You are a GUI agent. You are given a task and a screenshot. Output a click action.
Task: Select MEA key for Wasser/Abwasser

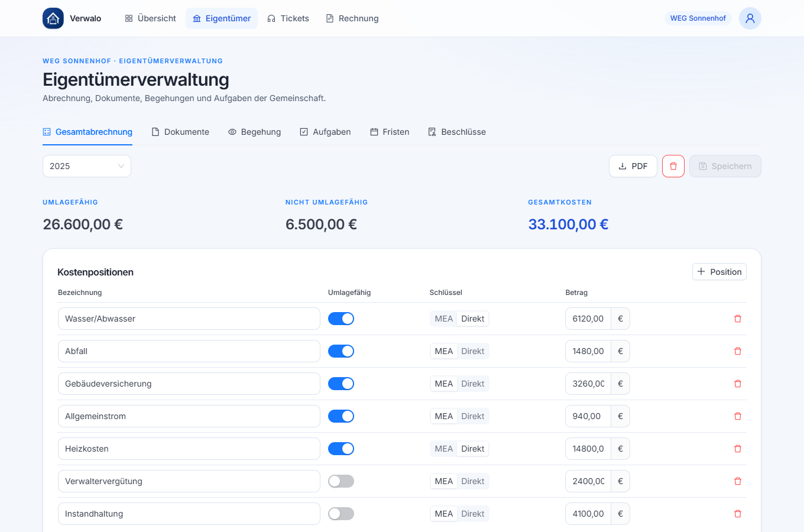444,319
